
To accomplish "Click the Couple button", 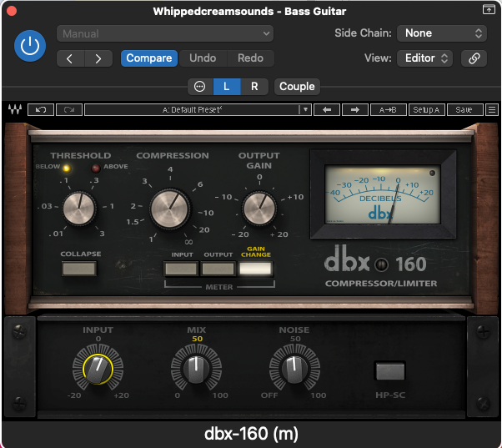I will click(x=297, y=87).
